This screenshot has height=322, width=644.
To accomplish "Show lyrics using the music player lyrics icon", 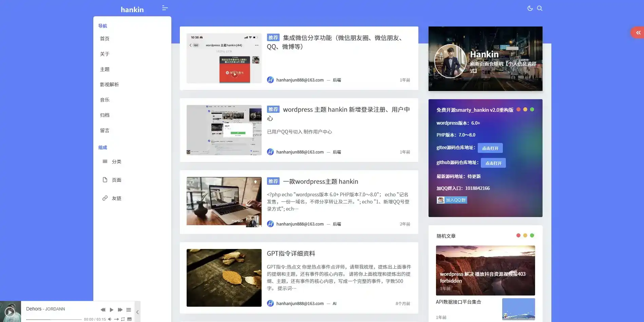I will pos(129,319).
